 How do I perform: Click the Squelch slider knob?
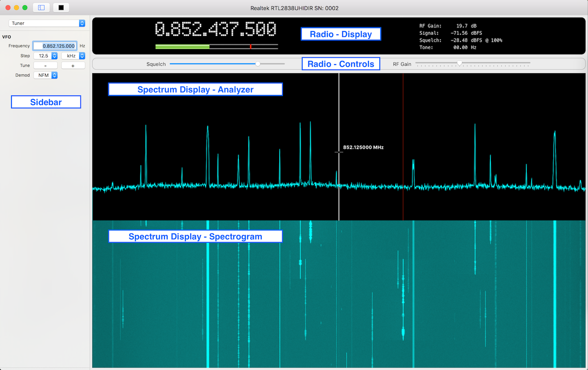coord(258,64)
